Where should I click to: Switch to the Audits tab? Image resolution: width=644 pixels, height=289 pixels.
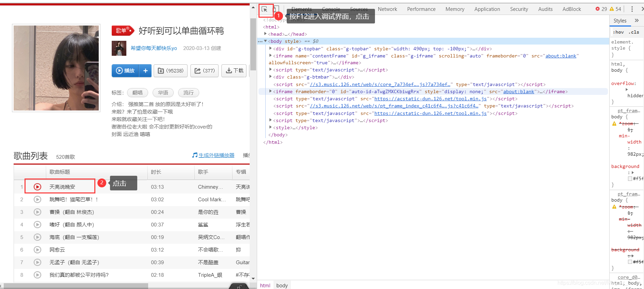(545, 9)
